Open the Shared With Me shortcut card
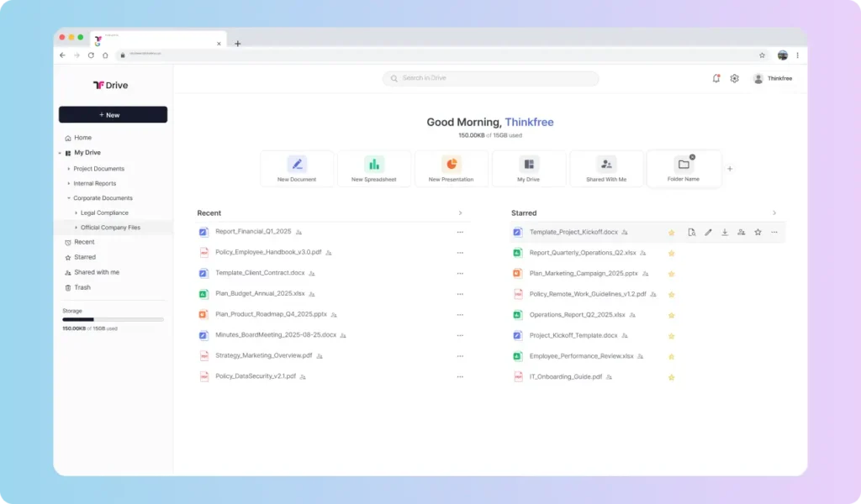 pyautogui.click(x=606, y=169)
